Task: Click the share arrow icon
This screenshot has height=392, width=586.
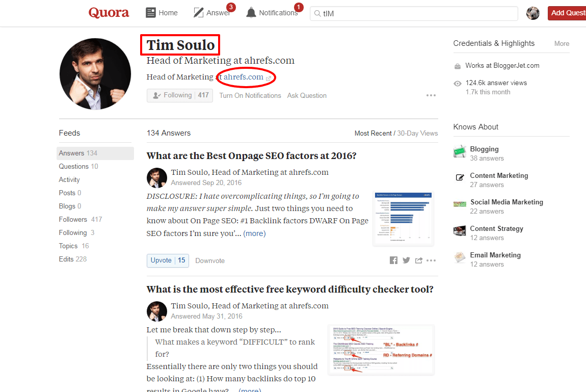Action: point(418,260)
